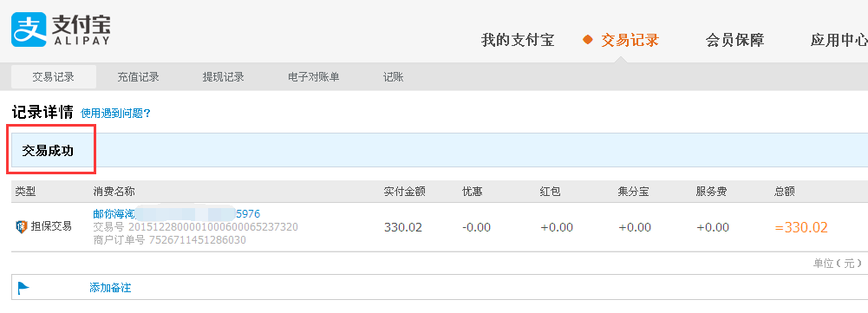The image size is (868, 313).
Task: Click the 担保交易 shield icon
Action: click(x=22, y=226)
